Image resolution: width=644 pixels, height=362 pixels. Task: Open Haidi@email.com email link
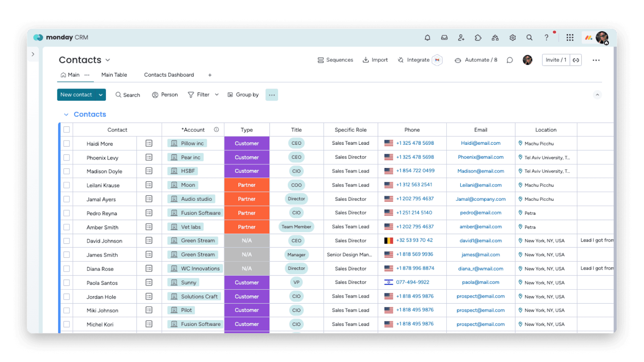tap(481, 143)
